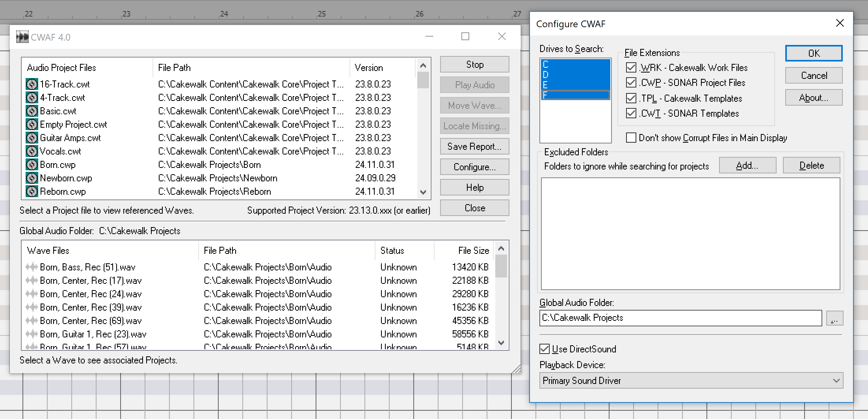Click the Born.cwp project file icon

pos(32,164)
